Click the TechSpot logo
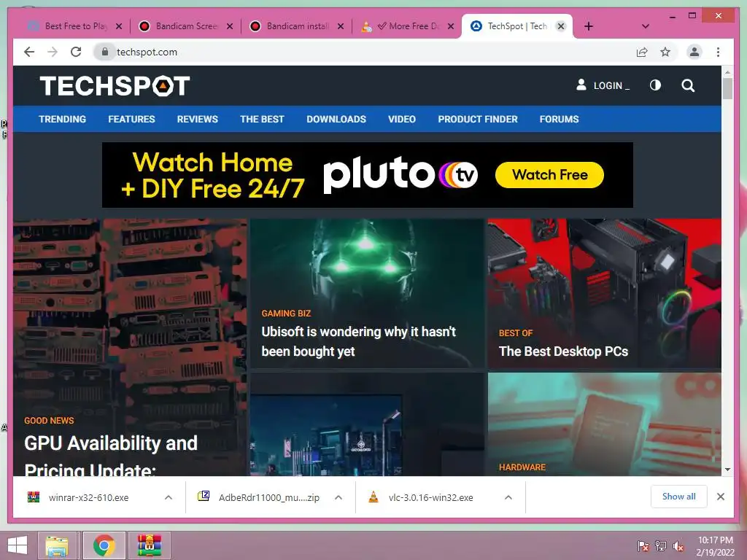 pyautogui.click(x=115, y=86)
